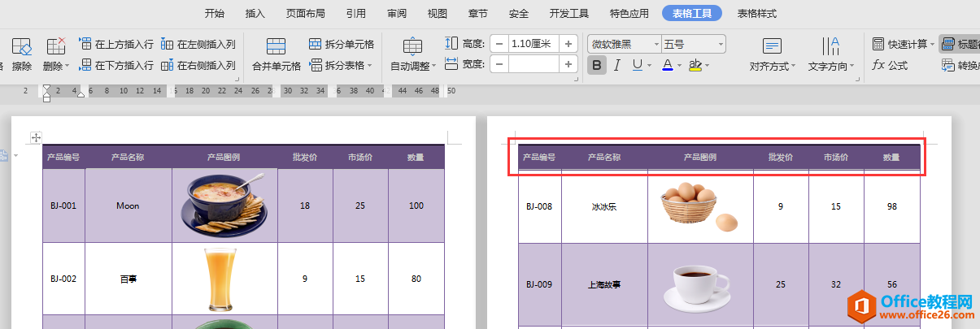
Task: Click the Auto Adjust (自动调整) icon
Action: [x=412, y=47]
